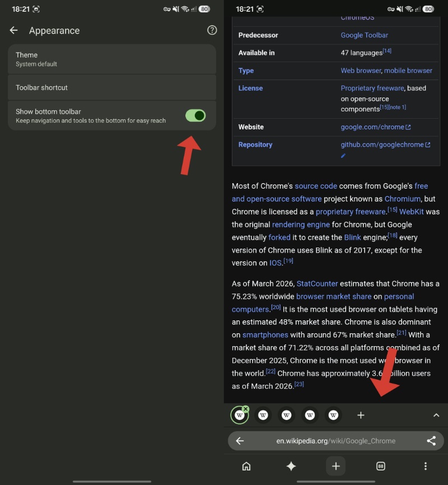Tap the new tab plus button in bottom toolbar

coord(335,466)
